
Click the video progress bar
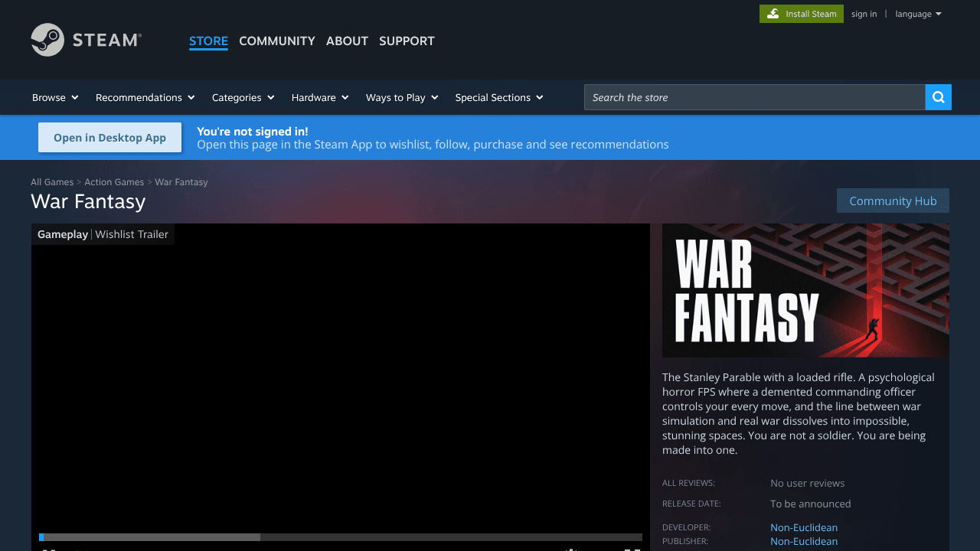(x=341, y=537)
